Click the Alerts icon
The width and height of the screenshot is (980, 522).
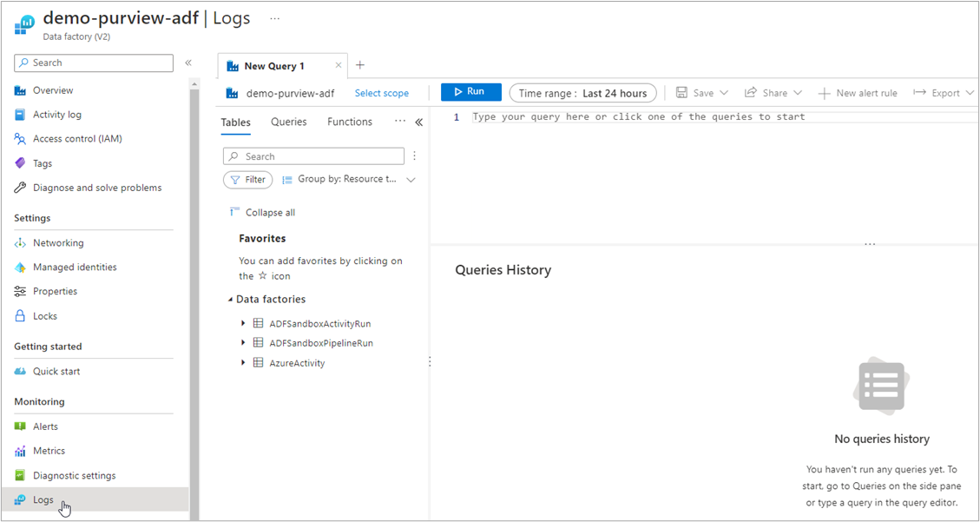point(20,426)
